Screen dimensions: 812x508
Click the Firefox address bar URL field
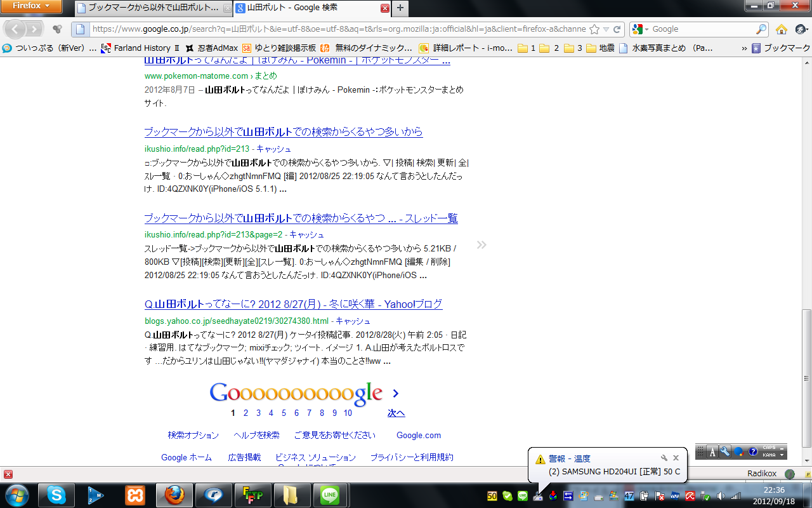(x=336, y=29)
